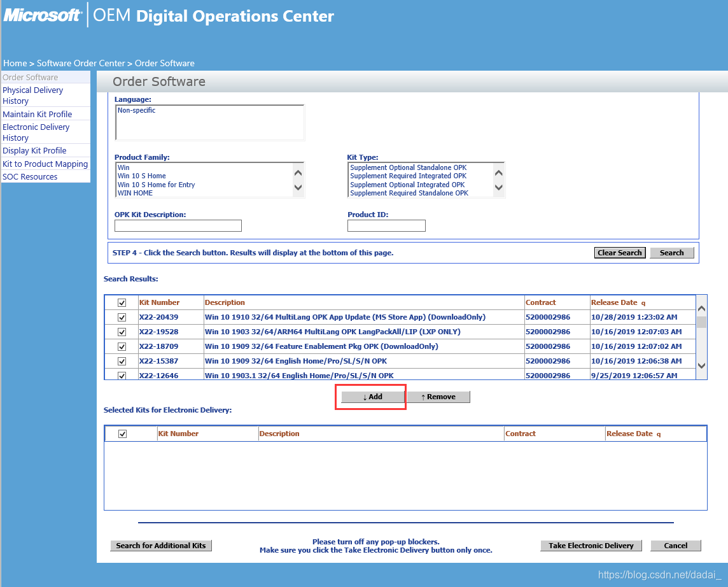
Task: Uncheck the checkbox for kit X22-20439
Action: pyautogui.click(x=122, y=317)
